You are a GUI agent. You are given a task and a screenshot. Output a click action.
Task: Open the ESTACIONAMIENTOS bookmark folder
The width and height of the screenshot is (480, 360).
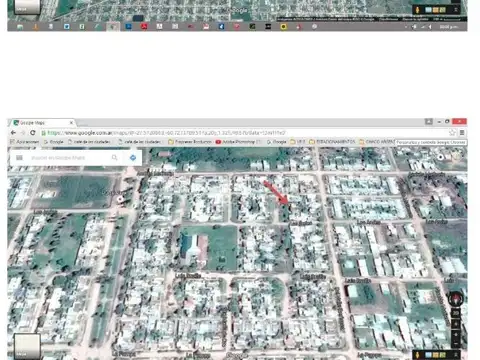(332, 142)
